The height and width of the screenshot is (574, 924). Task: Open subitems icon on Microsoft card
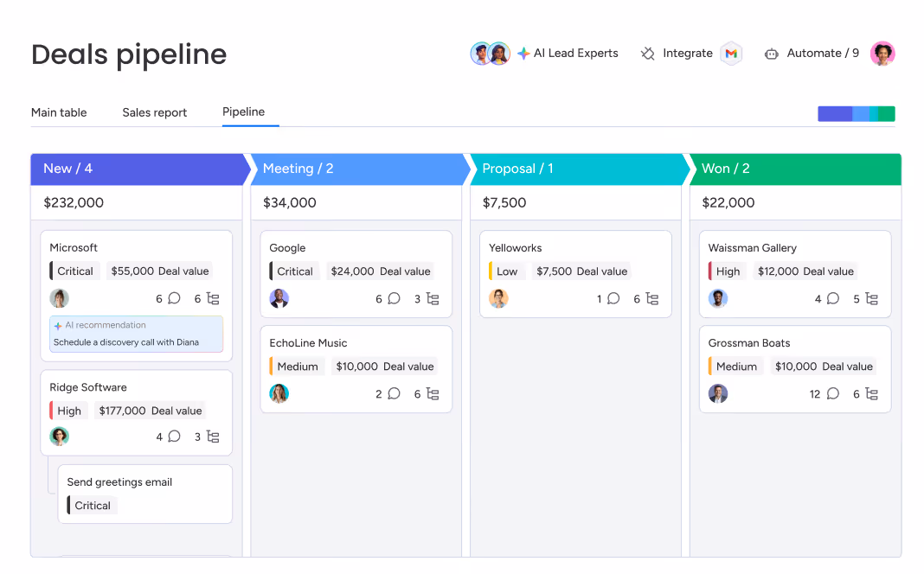click(x=214, y=298)
